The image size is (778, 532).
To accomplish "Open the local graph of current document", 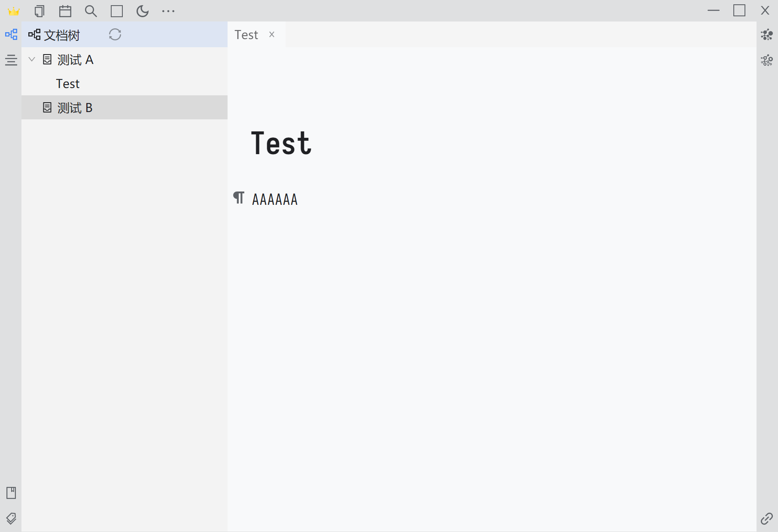I will pyautogui.click(x=767, y=35).
